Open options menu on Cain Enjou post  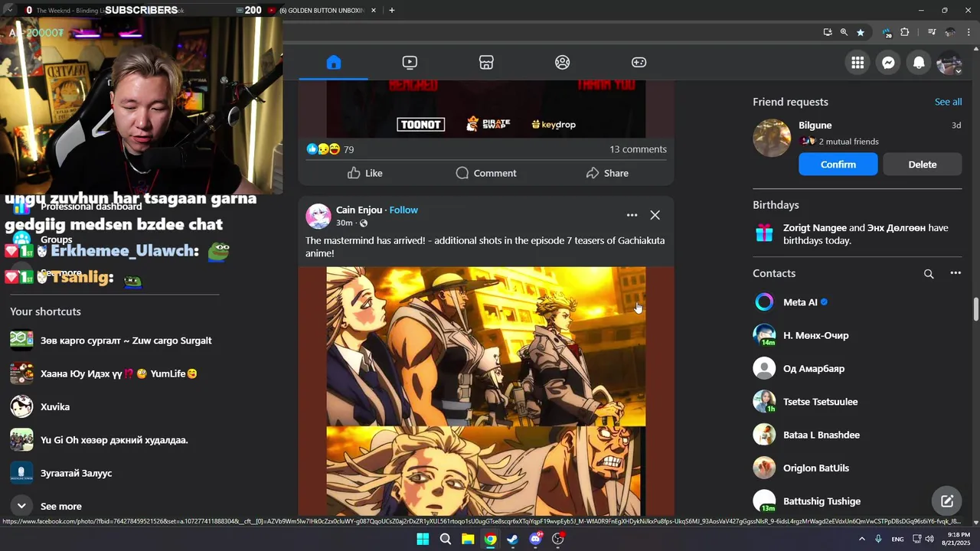point(632,215)
